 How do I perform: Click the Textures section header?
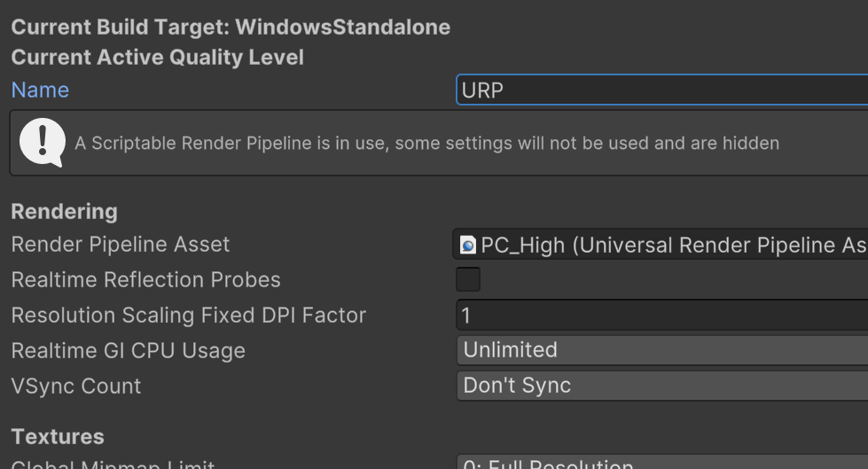tap(57, 436)
